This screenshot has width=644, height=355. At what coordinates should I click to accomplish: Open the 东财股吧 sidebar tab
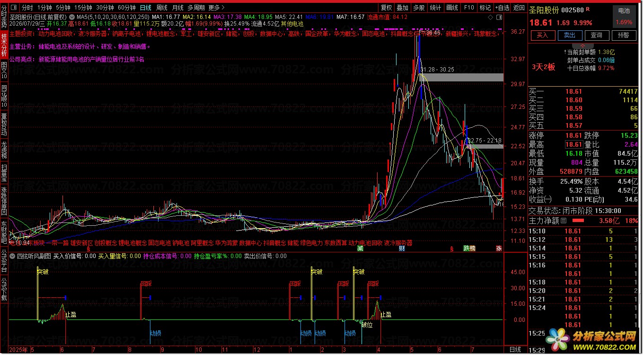[4, 231]
